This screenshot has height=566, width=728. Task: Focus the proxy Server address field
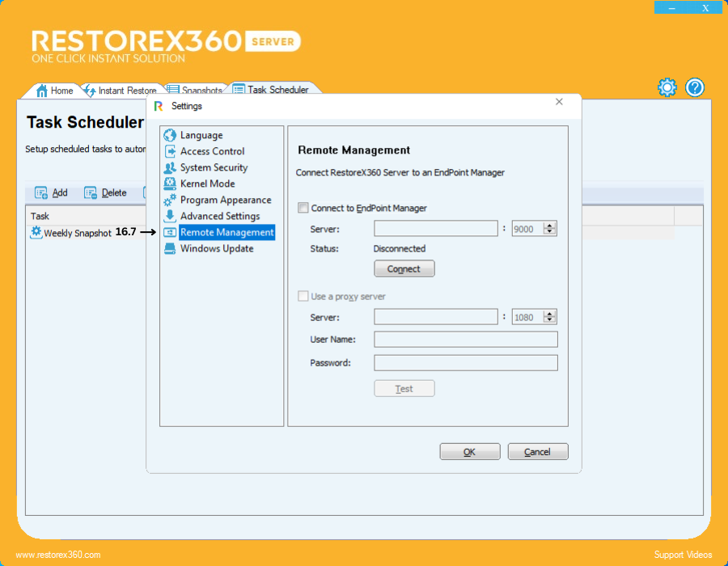point(436,317)
